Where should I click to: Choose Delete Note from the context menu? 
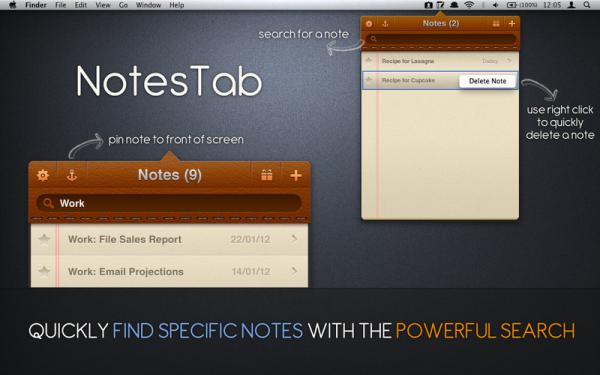(x=488, y=81)
